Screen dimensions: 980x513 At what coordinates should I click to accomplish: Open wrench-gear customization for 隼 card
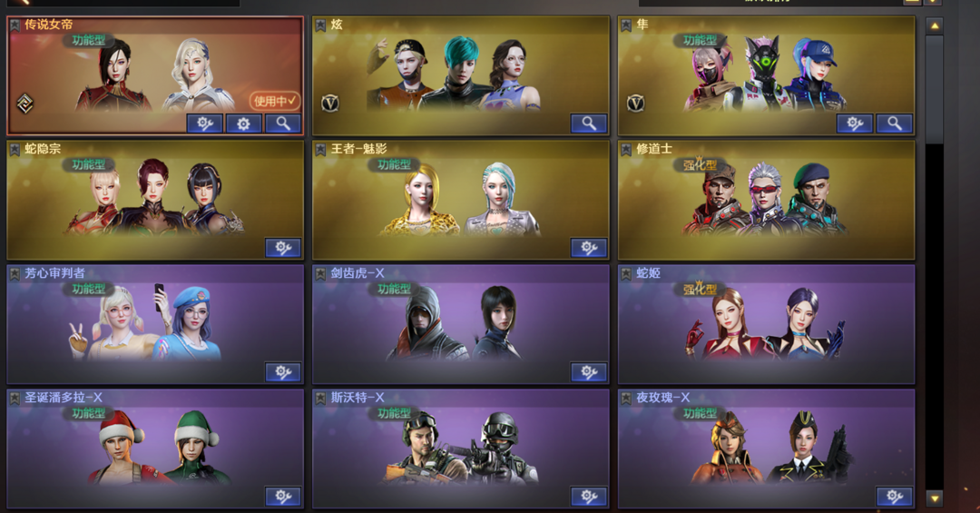tap(855, 123)
